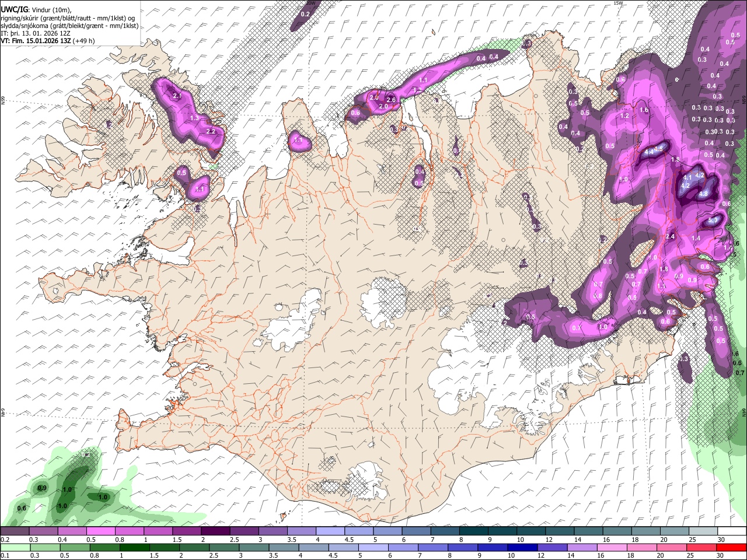Click the '2.6' snowfall value on the north coast
This screenshot has width=747, height=560.
391,100
